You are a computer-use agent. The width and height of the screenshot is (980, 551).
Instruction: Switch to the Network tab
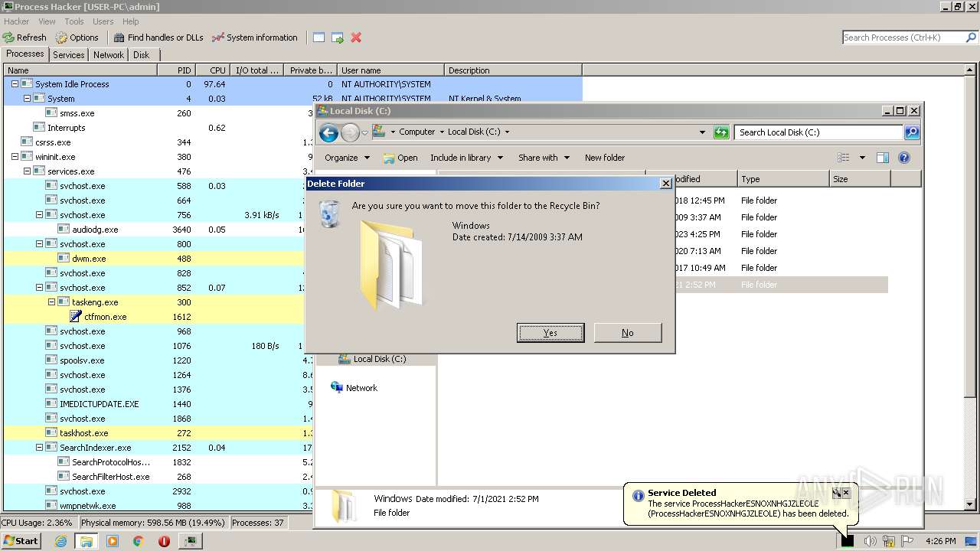tap(109, 55)
